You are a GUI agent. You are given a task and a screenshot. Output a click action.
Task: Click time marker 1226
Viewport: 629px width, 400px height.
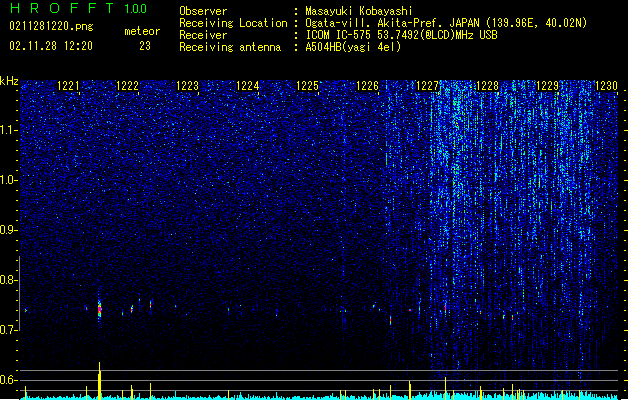click(x=367, y=86)
